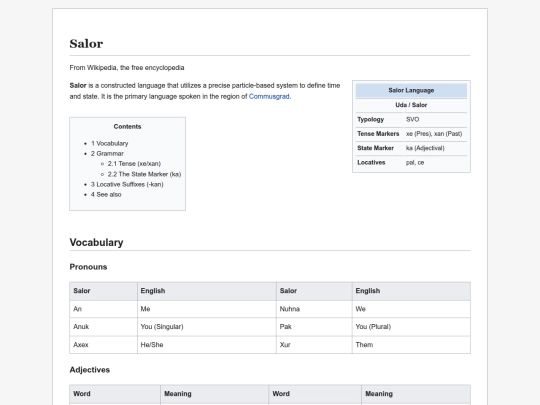This screenshot has height=405, width=540.
Task: Open the Commusgrad link
Action: coord(269,96)
